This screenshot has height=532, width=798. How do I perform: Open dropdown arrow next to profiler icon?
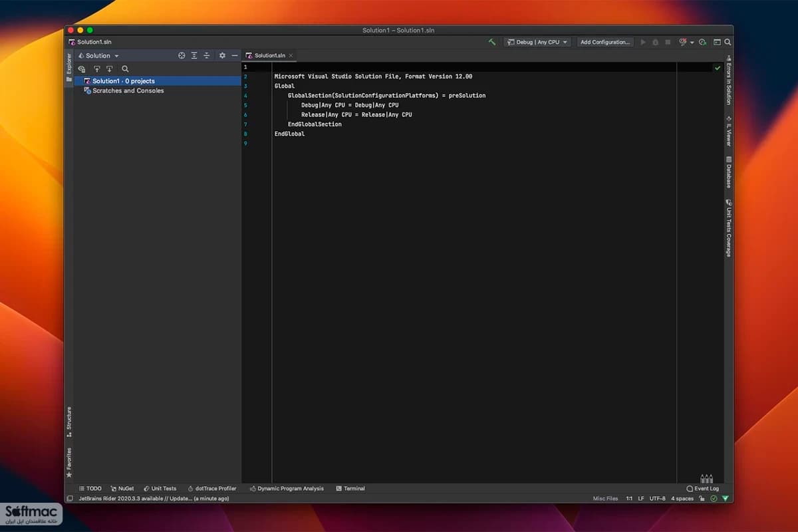[x=692, y=43]
